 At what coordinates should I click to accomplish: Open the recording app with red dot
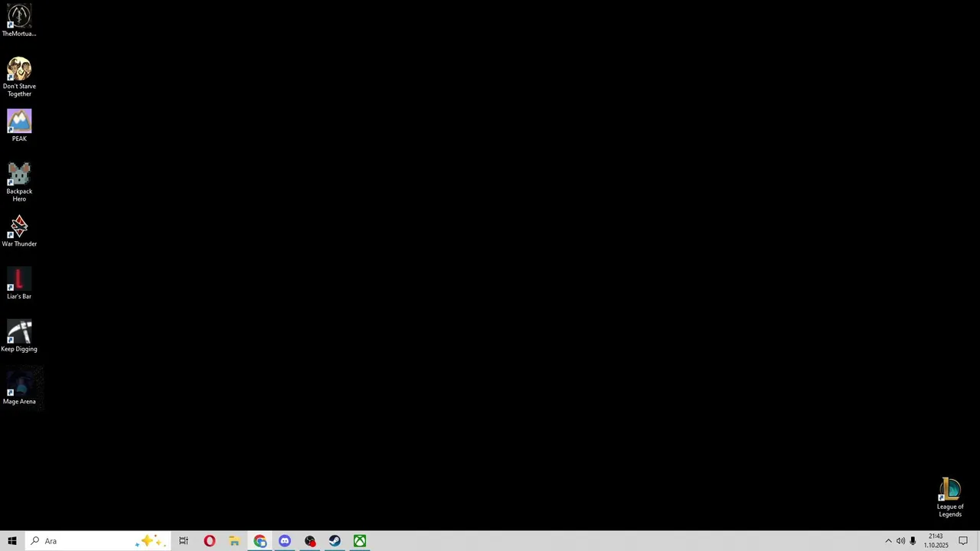[310, 541]
